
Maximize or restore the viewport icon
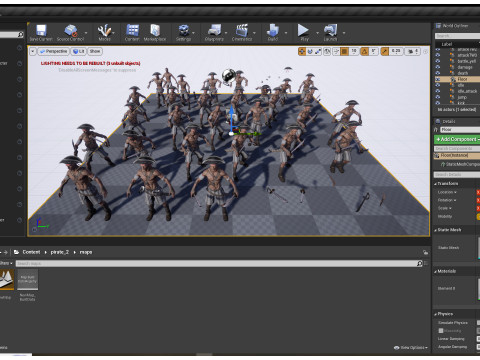point(425,51)
